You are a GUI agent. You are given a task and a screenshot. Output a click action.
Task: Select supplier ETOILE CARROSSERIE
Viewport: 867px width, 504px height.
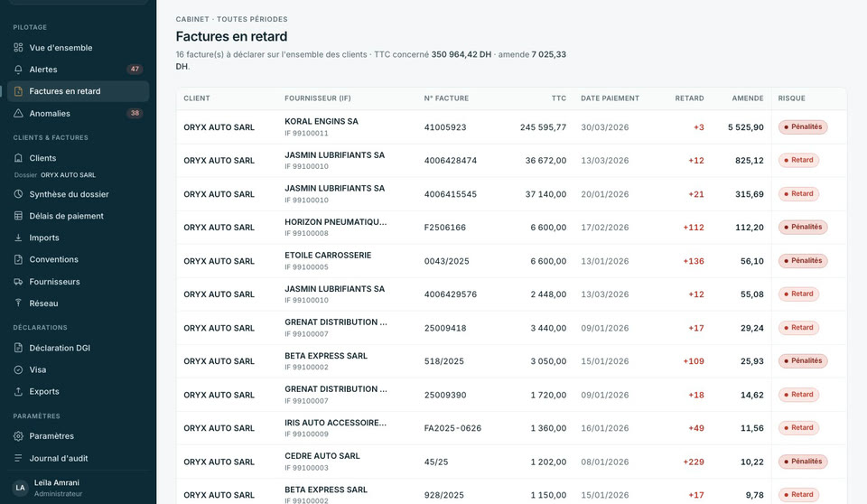328,255
